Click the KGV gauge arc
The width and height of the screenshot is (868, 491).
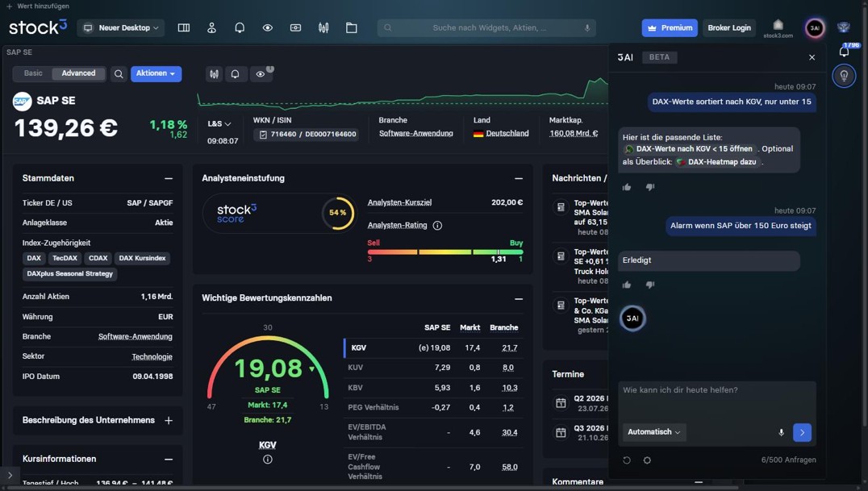(x=267, y=365)
